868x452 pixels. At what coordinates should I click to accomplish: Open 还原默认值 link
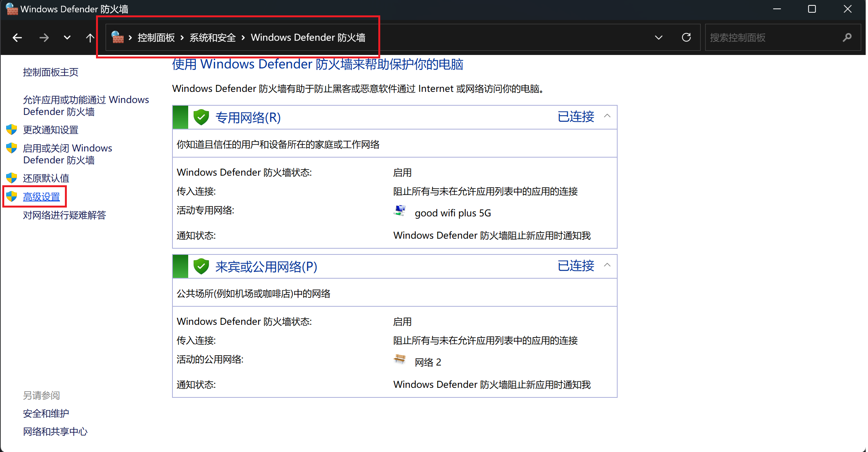(x=46, y=178)
